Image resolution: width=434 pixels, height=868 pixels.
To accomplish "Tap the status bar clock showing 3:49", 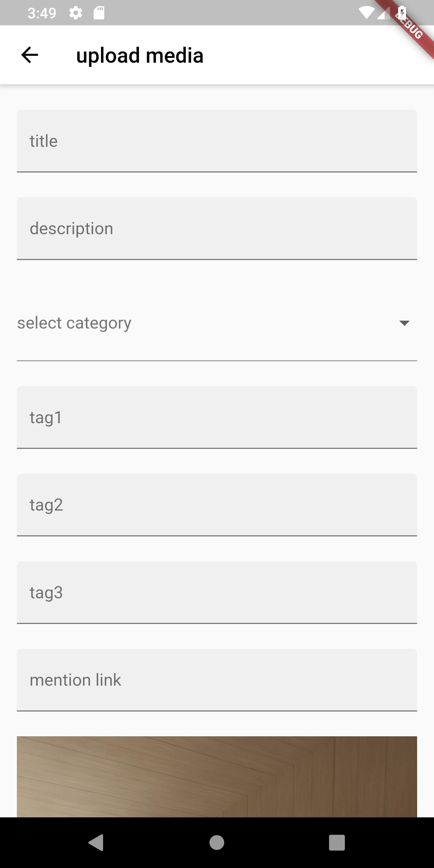I will pos(42,13).
